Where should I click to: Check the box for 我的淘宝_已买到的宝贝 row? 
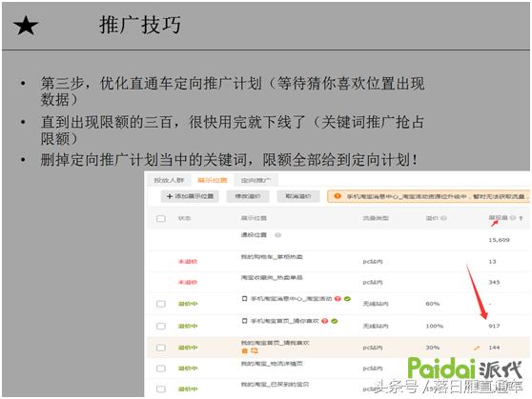click(x=161, y=389)
